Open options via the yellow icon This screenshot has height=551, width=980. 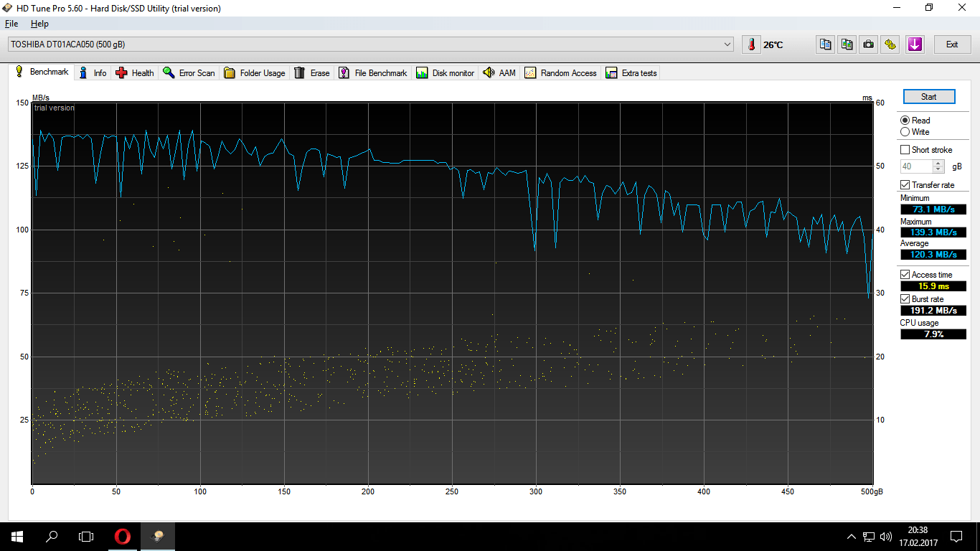[890, 44]
